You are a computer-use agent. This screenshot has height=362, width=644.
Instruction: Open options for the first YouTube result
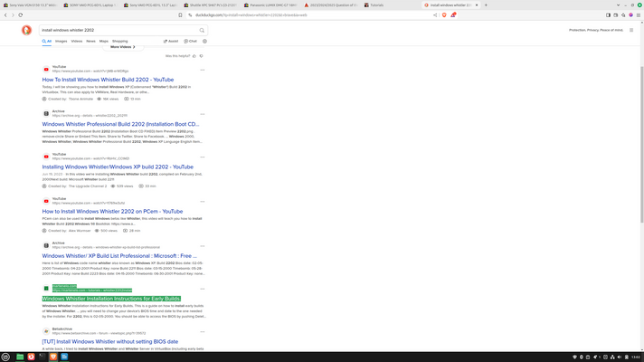(202, 70)
